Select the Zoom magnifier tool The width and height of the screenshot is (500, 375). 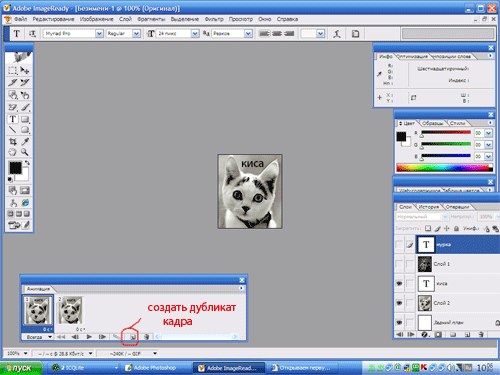(25, 152)
